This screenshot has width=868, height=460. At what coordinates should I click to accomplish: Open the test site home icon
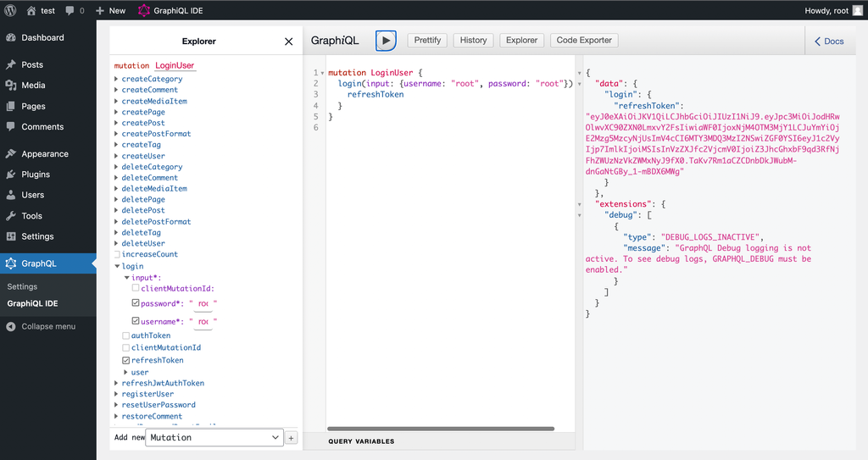click(31, 10)
